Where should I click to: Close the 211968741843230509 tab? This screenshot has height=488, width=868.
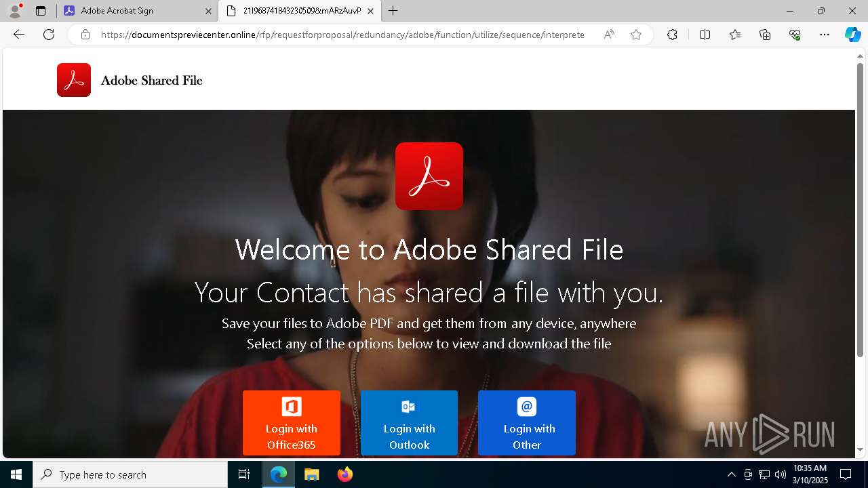tap(370, 11)
